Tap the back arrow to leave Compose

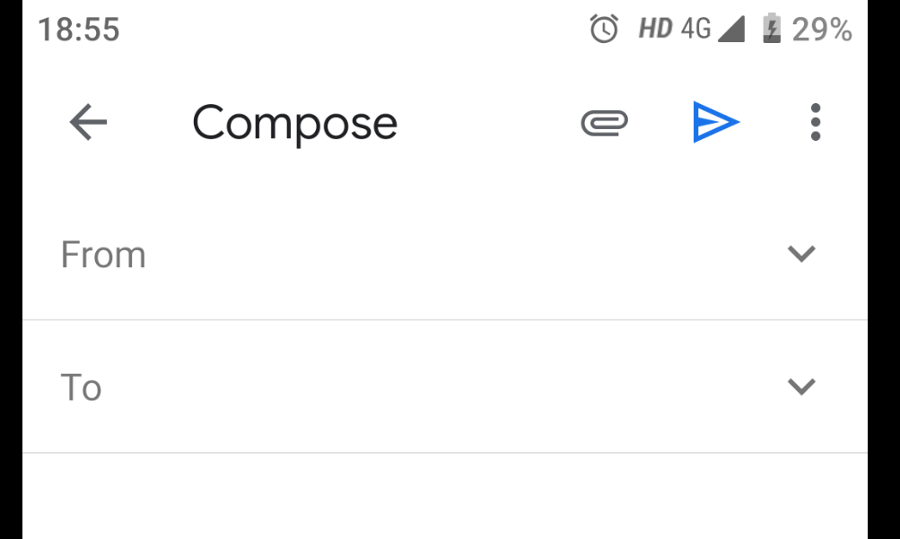(x=88, y=123)
